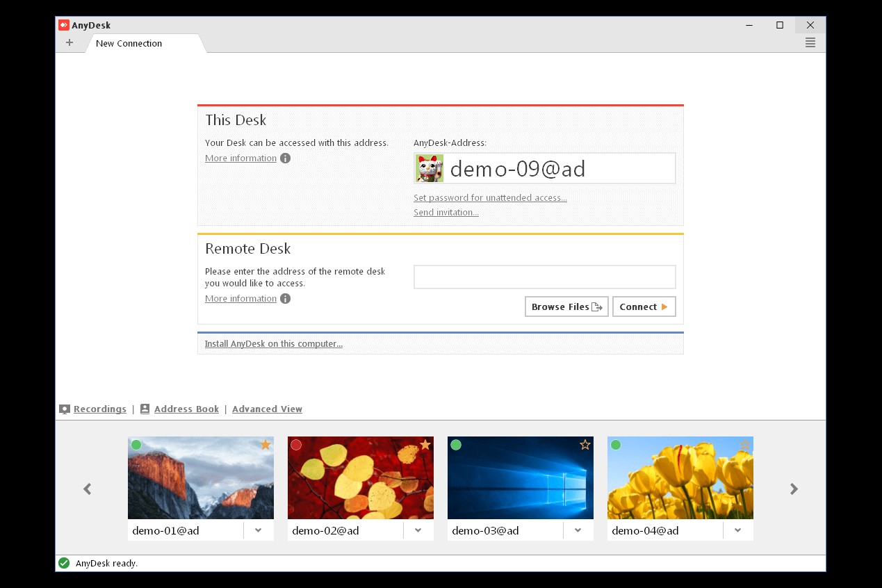Click the info icon under This Desk
The image size is (882, 588).
pyautogui.click(x=285, y=158)
